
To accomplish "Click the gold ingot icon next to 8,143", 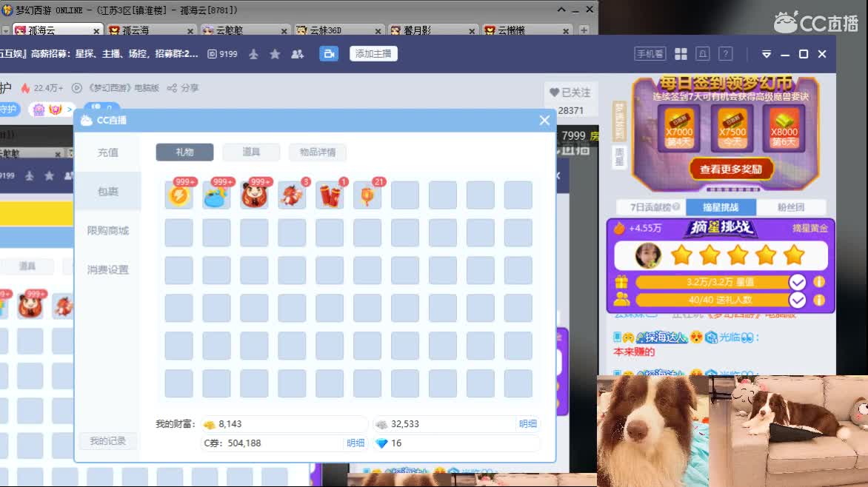I will click(x=210, y=425).
